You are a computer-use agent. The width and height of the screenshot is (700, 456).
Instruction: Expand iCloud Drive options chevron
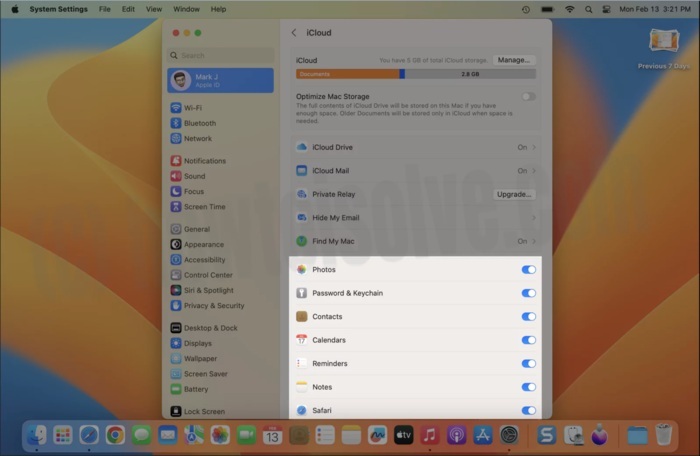point(534,147)
